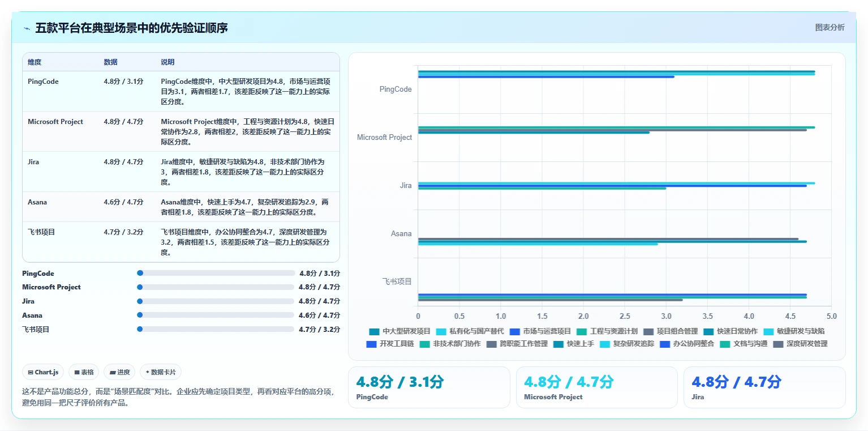Hide the 复杂研发追踪 legend dataset
The width and height of the screenshot is (868, 431).
click(x=627, y=344)
